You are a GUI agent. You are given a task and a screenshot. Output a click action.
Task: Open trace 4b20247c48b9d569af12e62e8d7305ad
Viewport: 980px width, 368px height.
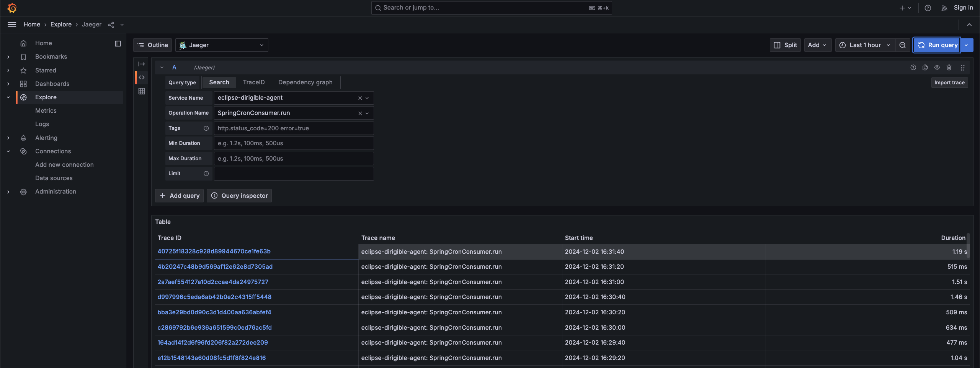point(215,267)
